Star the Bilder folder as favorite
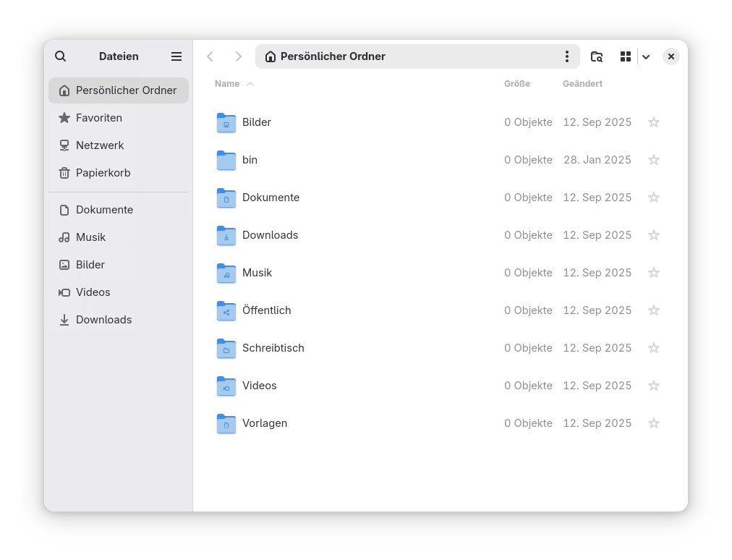The width and height of the screenshot is (732, 560). (654, 122)
